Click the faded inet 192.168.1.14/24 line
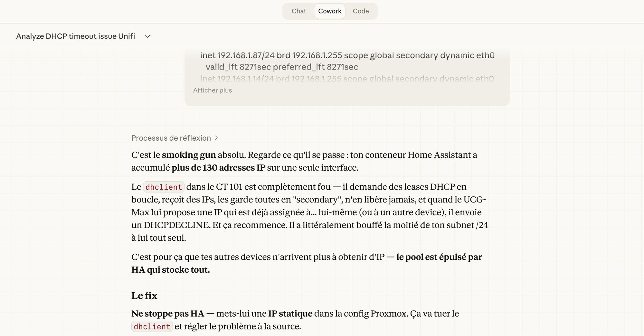 coord(347,79)
